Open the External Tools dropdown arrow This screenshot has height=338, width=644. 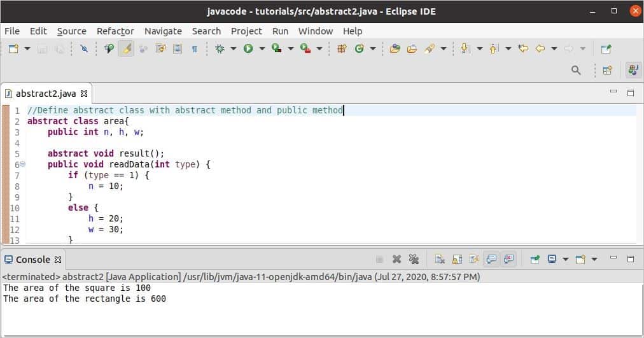[319, 49]
